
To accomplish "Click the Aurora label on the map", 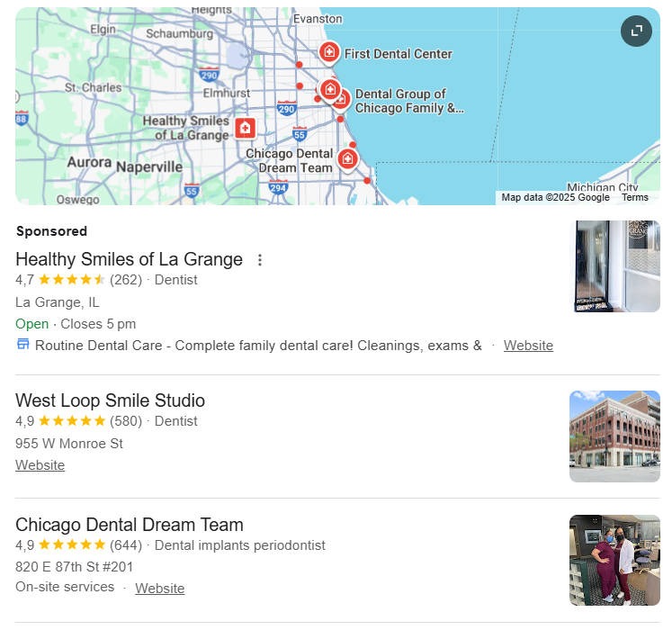I will click(89, 163).
